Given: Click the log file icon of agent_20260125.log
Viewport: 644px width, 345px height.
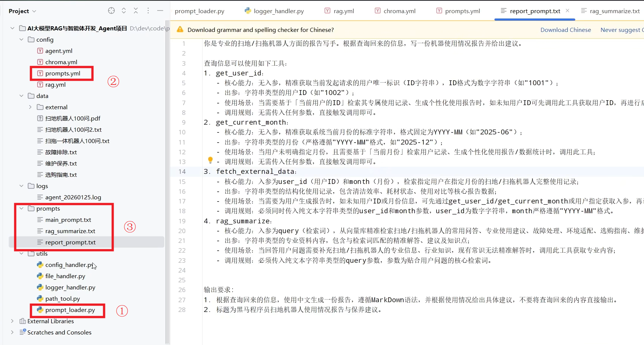Looking at the screenshot, I should pos(40,197).
